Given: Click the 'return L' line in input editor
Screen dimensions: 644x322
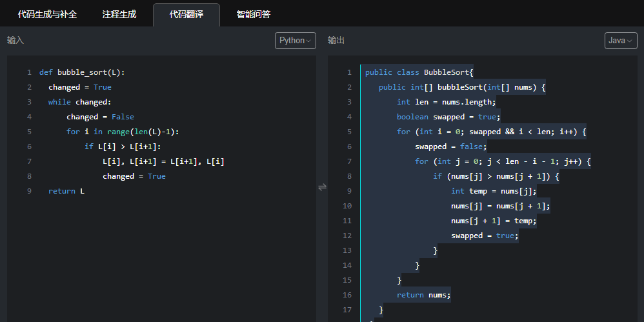Looking at the screenshot, I should tap(66, 191).
